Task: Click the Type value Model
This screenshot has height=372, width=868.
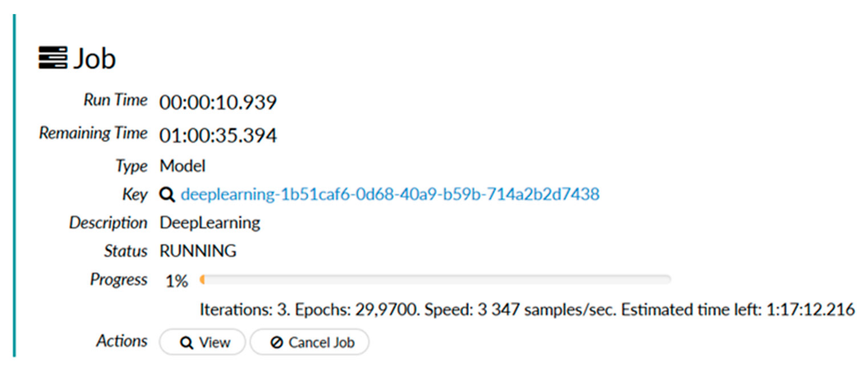Action: 182,166
